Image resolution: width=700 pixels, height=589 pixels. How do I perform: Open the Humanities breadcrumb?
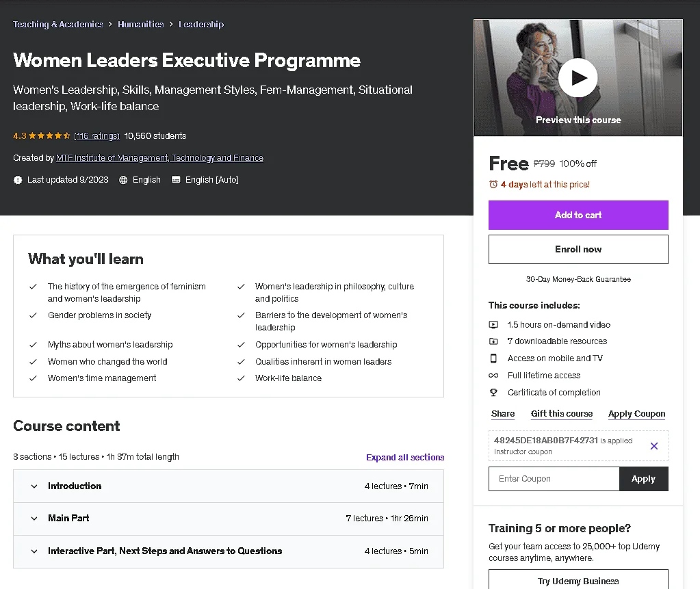(x=141, y=25)
